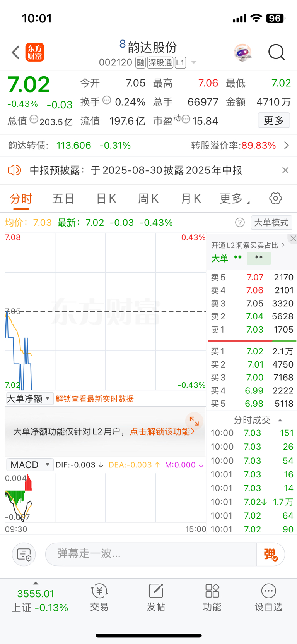
Task: Select the 分时 tab
Action: [21, 199]
